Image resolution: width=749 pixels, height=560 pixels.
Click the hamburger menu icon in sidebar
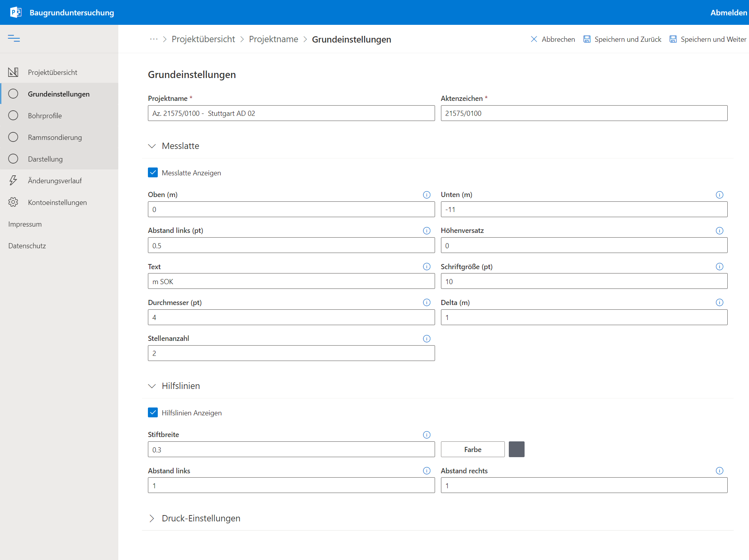[x=14, y=38]
